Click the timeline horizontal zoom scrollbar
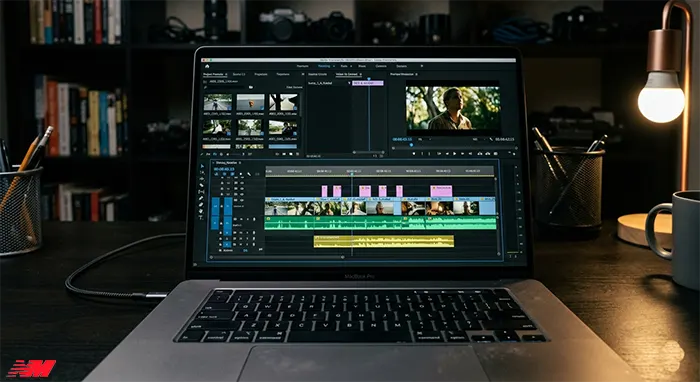 [276, 257]
